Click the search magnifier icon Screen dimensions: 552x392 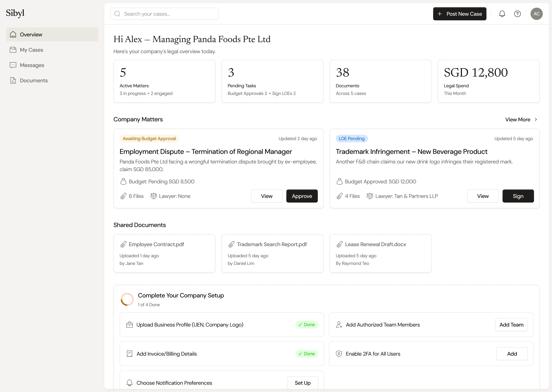117,14
